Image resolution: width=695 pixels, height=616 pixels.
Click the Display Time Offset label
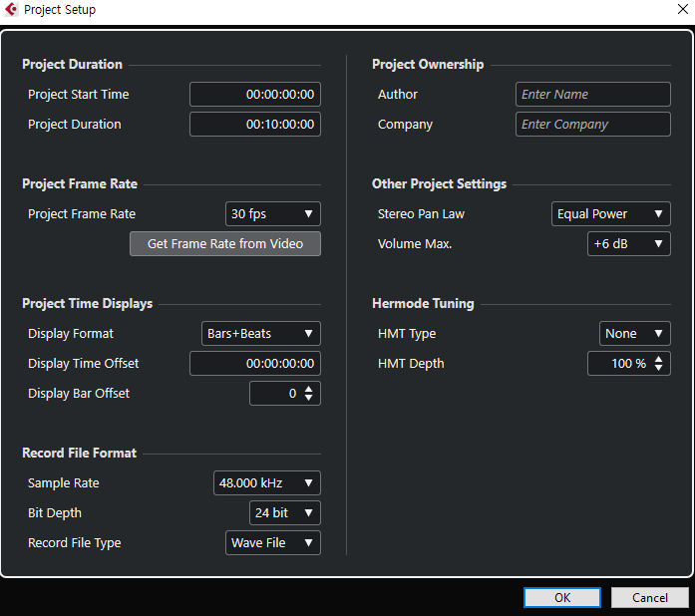pyautogui.click(x=84, y=364)
